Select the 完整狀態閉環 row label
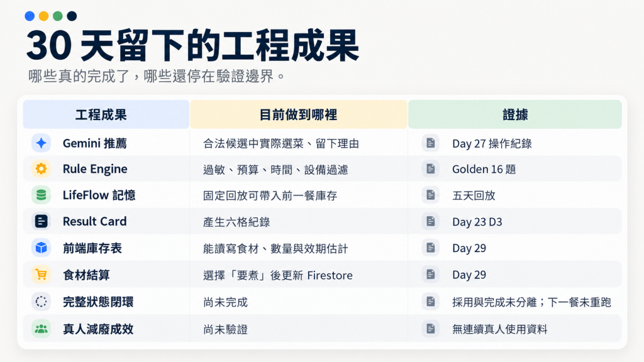 pos(98,302)
